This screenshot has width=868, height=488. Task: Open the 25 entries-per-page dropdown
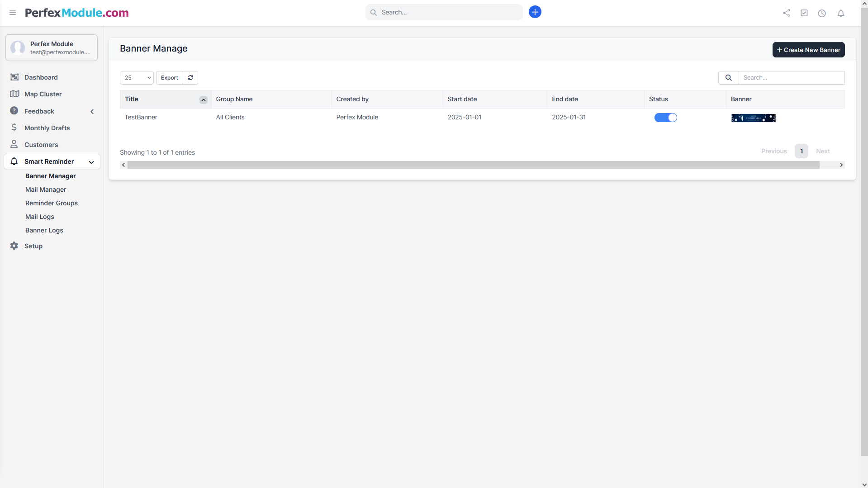coord(137,78)
